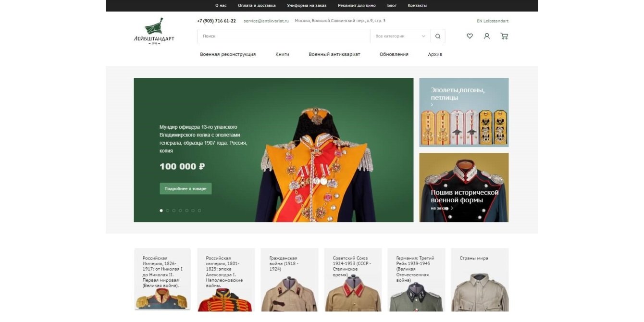Open the user account icon
This screenshot has width=644, height=322.
487,36
